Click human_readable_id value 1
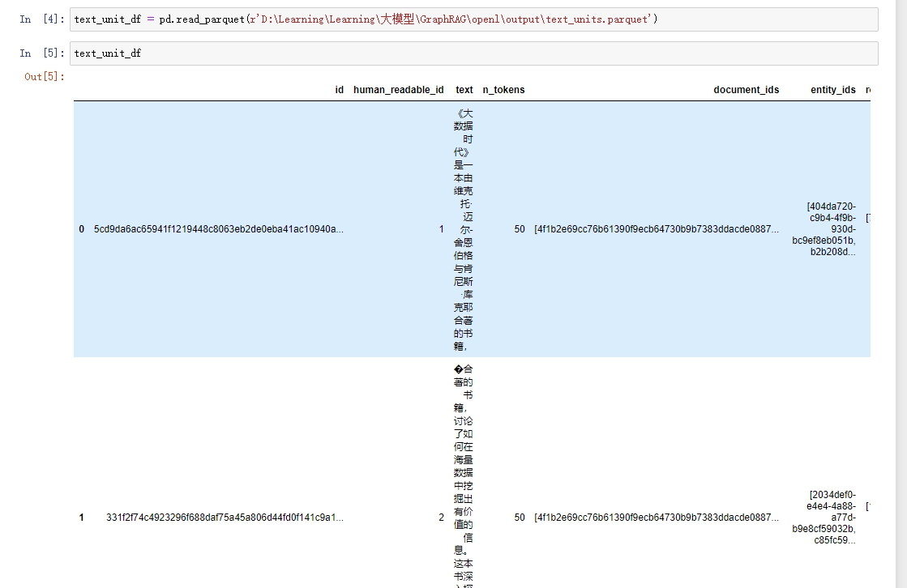This screenshot has width=907, height=588. click(x=442, y=229)
